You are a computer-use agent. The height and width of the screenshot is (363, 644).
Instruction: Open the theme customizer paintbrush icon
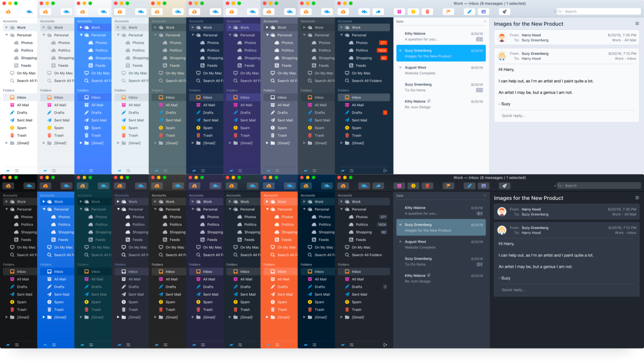tap(505, 12)
